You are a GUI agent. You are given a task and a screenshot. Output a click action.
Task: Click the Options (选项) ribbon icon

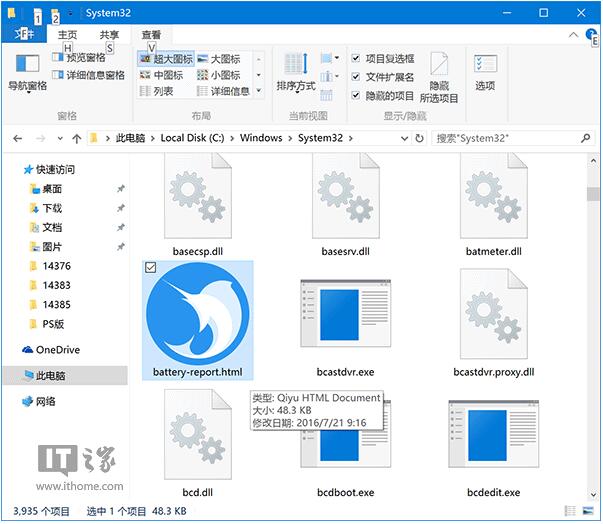coord(485,72)
